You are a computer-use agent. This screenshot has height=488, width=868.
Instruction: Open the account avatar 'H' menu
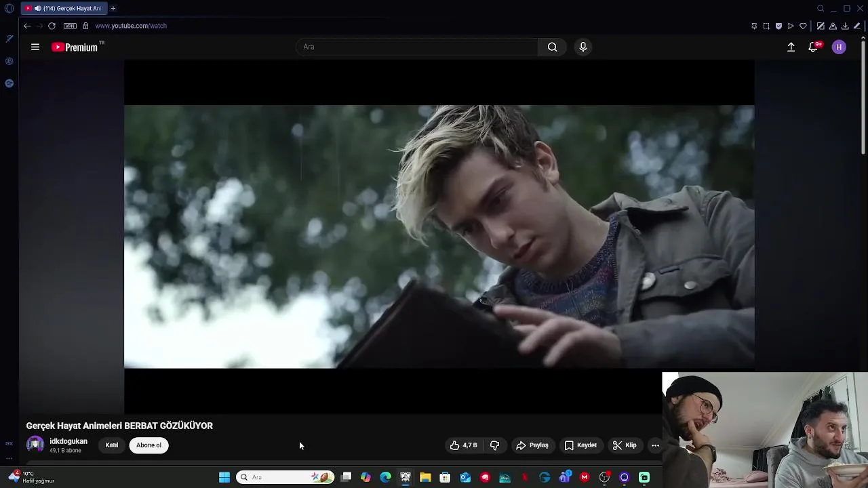(839, 47)
